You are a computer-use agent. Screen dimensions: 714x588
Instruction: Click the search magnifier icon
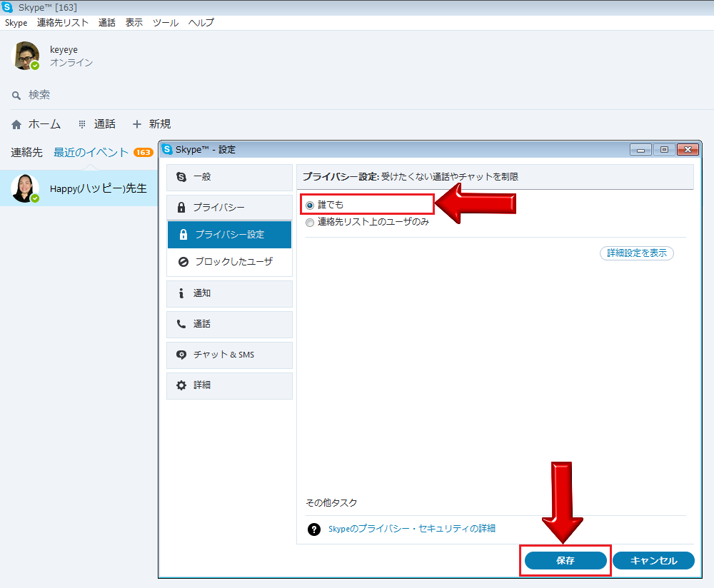coord(16,96)
